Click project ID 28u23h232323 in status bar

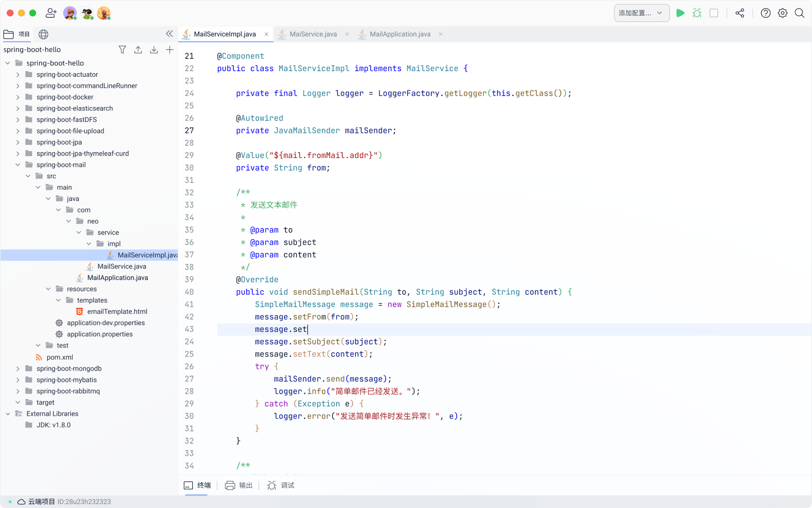[x=84, y=501]
